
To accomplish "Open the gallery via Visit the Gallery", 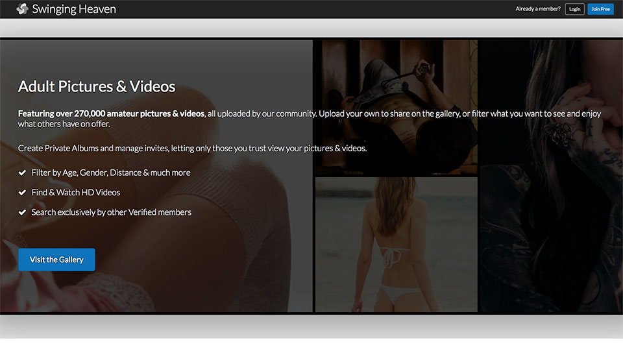I will click(56, 260).
